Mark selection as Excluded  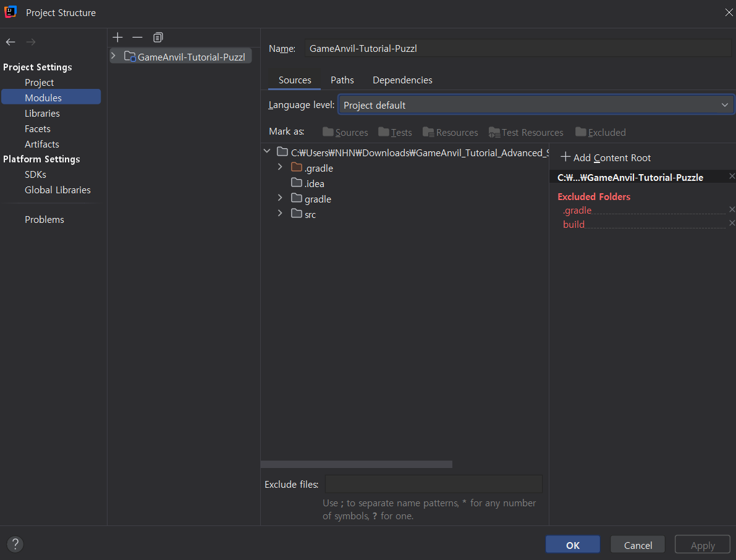(x=601, y=132)
